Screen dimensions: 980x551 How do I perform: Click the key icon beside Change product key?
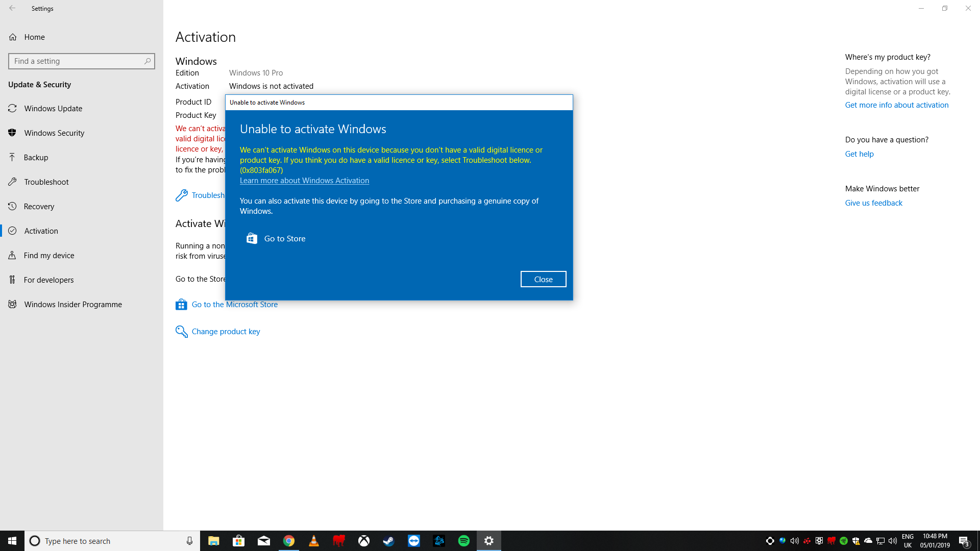click(x=181, y=332)
